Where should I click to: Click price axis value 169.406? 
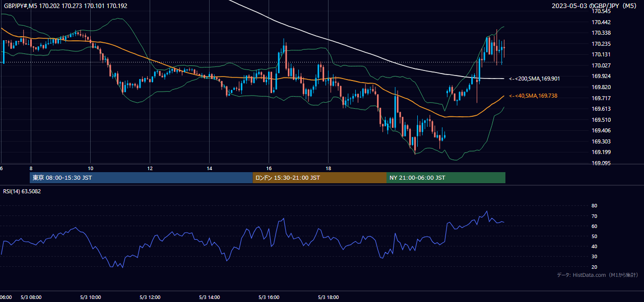(x=601, y=130)
